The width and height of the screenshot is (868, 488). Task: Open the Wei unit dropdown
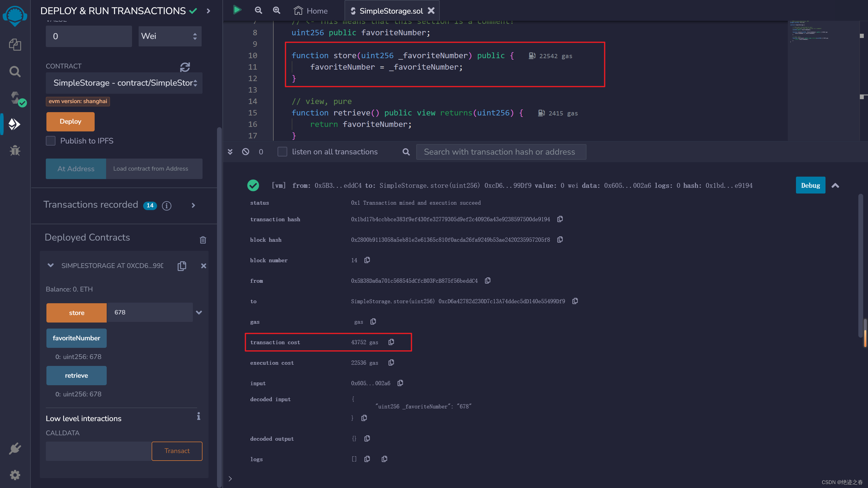pos(170,36)
